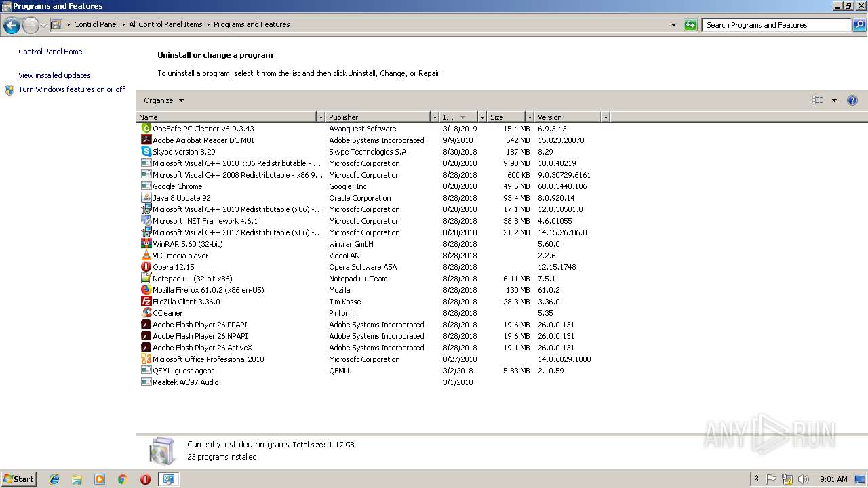Image resolution: width=868 pixels, height=488 pixels.
Task: Select the Adobe Flash Player 26 PPAPI icon
Action: (146, 324)
